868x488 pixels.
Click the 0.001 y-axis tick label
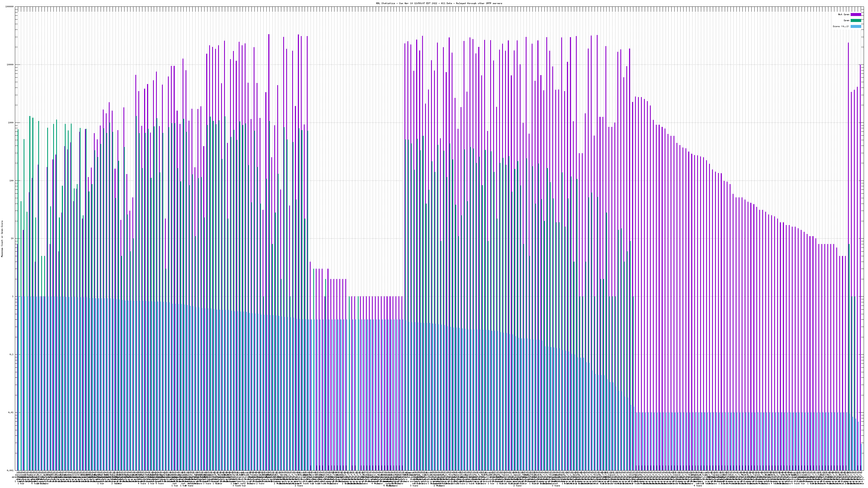coord(11,470)
